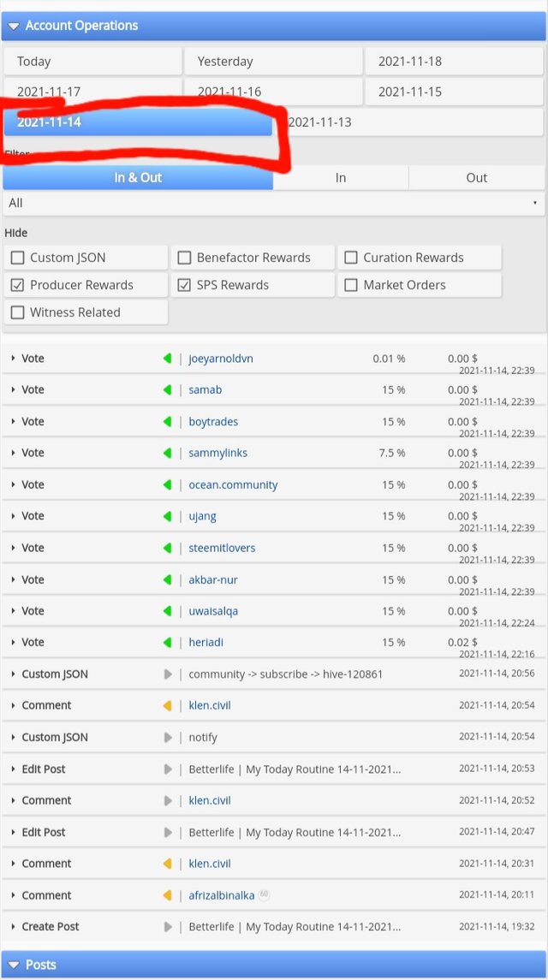Toggle the Market Orders checkbox

[351, 285]
